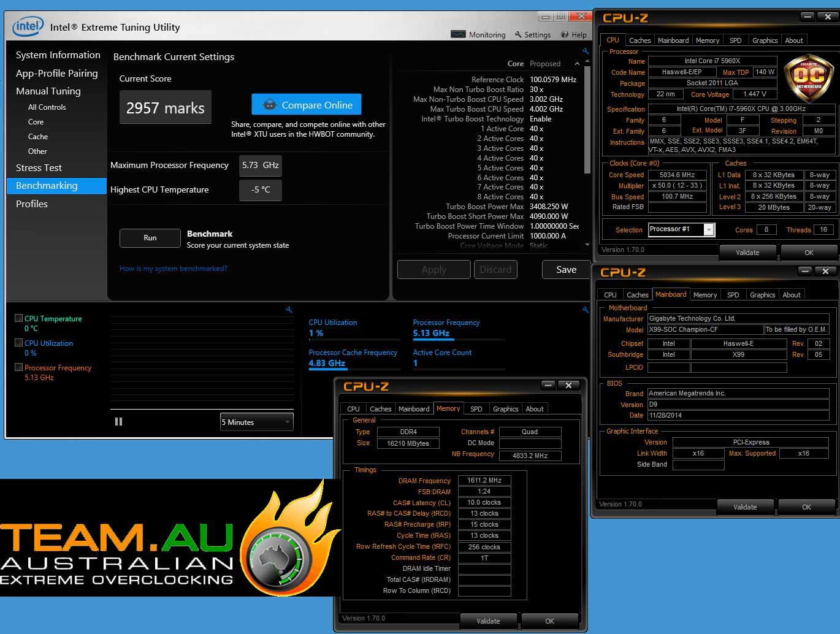Viewport: 840px width, 634px height.
Task: Click Validate in CPU-Z CPU window
Action: click(747, 253)
